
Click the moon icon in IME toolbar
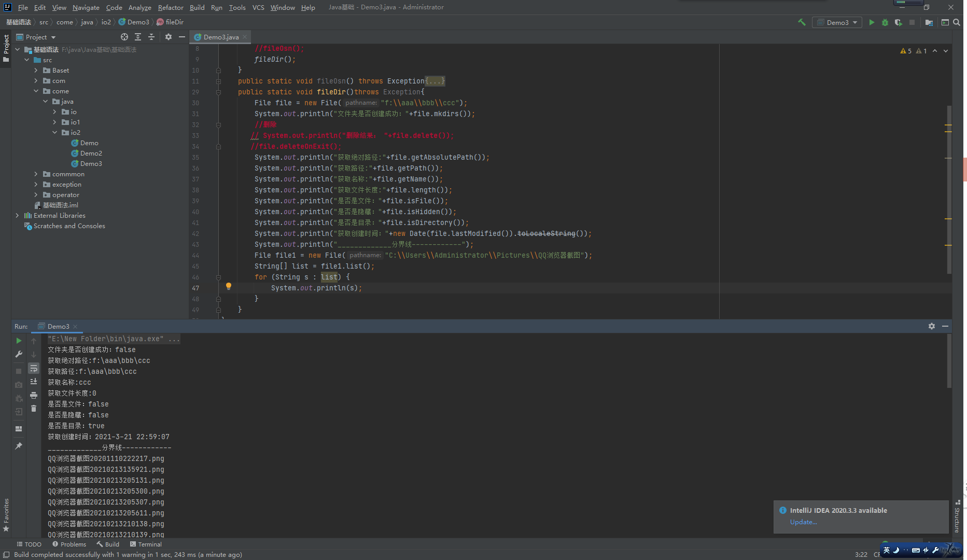click(x=896, y=550)
